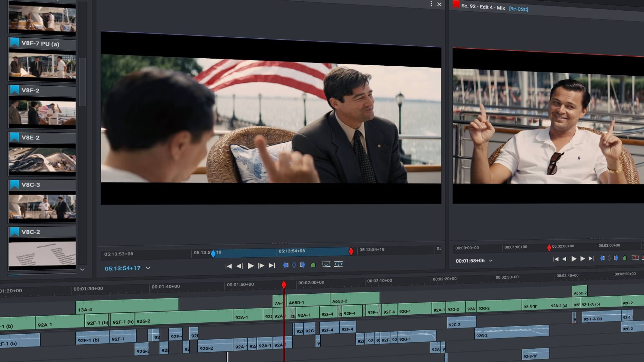
Task: Click the V8F-7 PU (a) clip name
Action: pyautogui.click(x=40, y=43)
